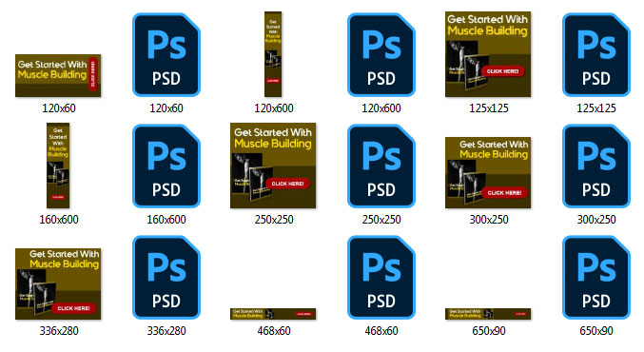644x352 pixels.
Task: Select the 336x280 PSD file icon
Action: tap(166, 277)
